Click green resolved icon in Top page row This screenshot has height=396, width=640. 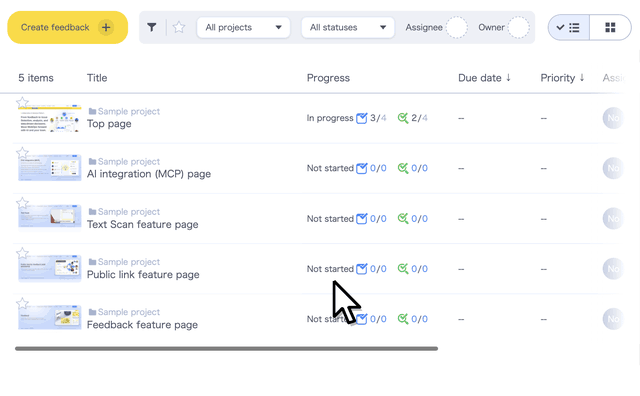point(403,118)
